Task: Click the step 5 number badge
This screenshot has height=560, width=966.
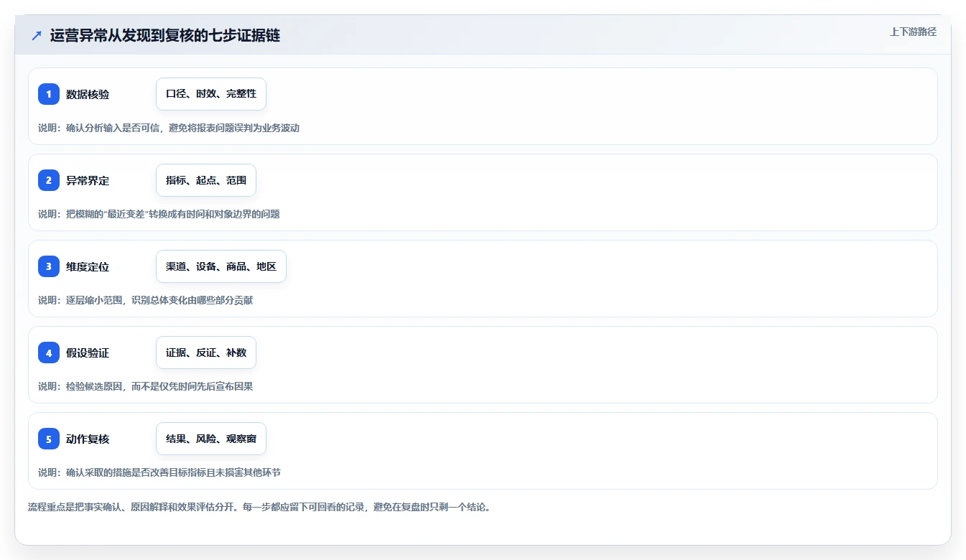Action: tap(49, 439)
